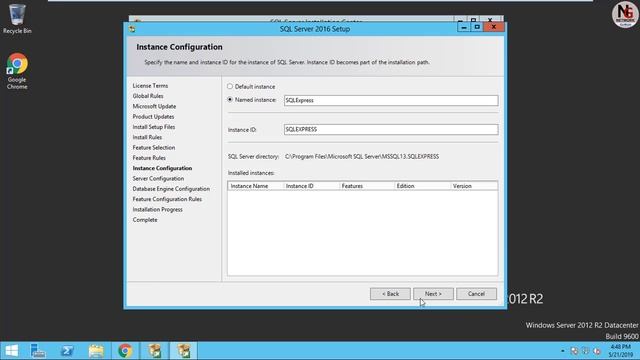The image size is (640, 360).
Task: Click Installation Progress step
Action: [157, 209]
